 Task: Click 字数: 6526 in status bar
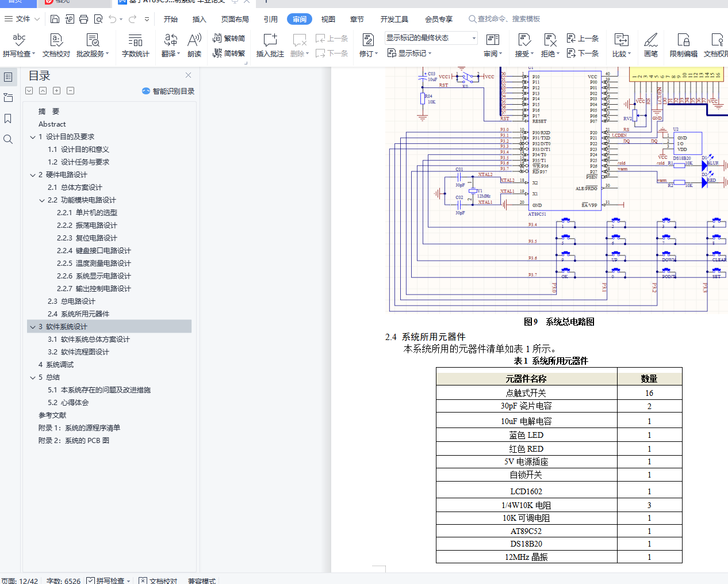coord(64,581)
